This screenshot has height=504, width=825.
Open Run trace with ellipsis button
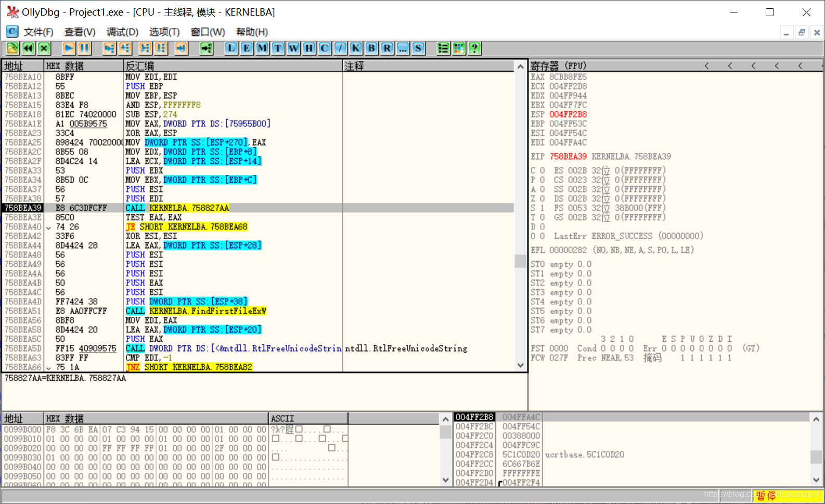pyautogui.click(x=403, y=48)
